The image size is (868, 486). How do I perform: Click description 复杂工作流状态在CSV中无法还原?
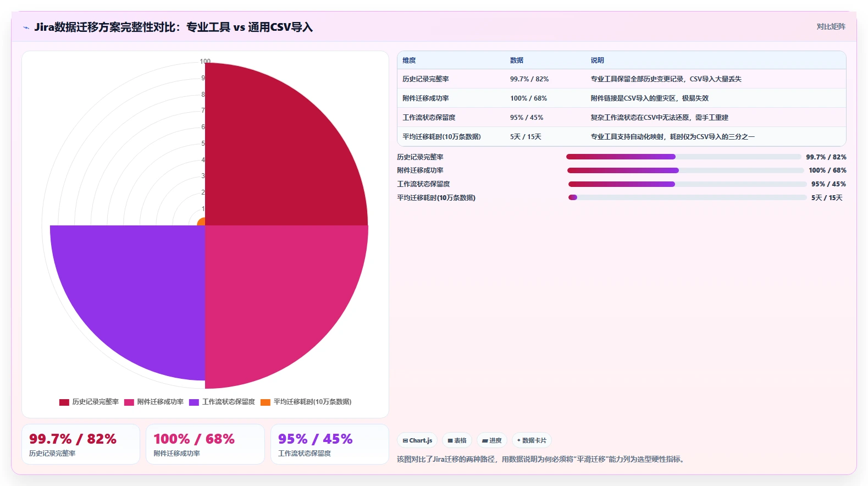tap(660, 118)
